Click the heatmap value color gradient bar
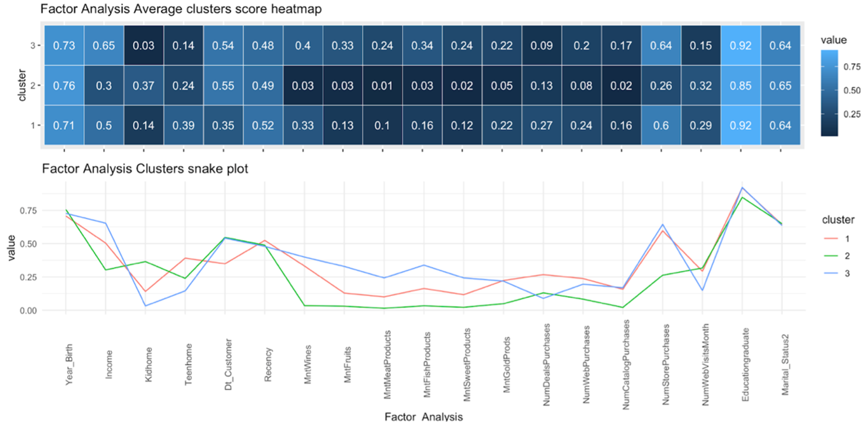868x424 pixels. click(x=829, y=93)
